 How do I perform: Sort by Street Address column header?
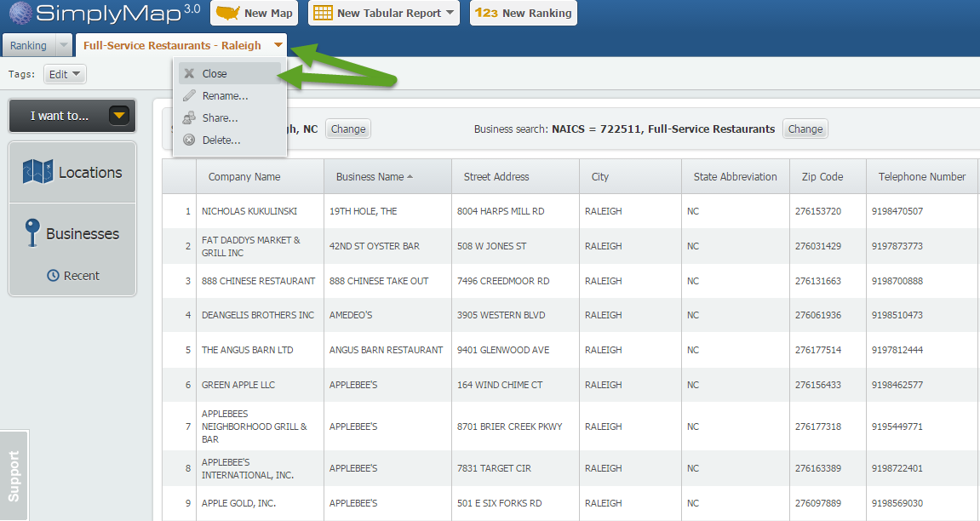pos(516,177)
